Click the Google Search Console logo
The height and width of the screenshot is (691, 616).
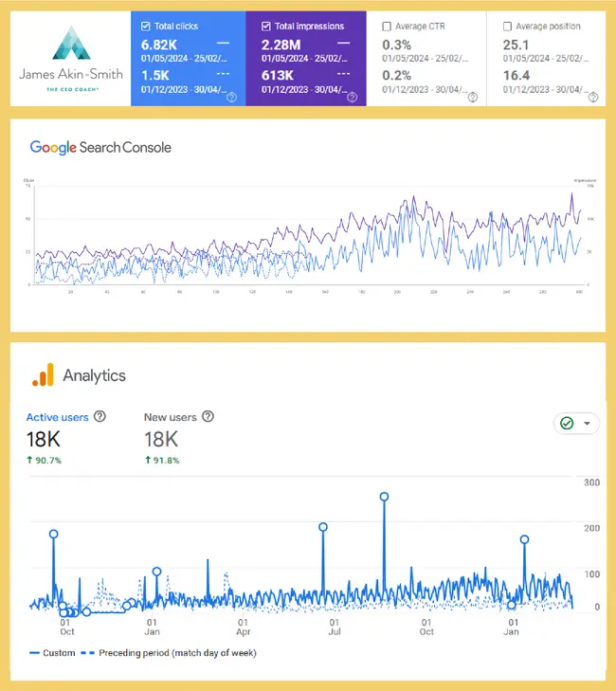100,147
